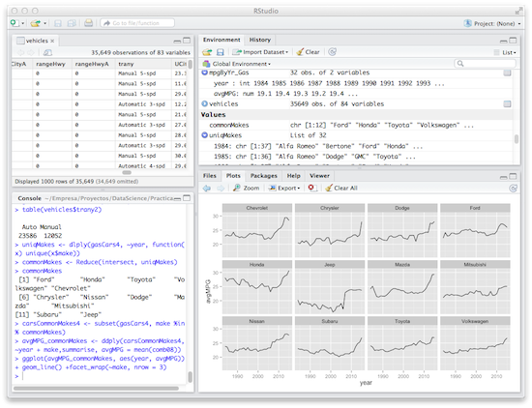Click the next plot arrow

tap(221, 189)
